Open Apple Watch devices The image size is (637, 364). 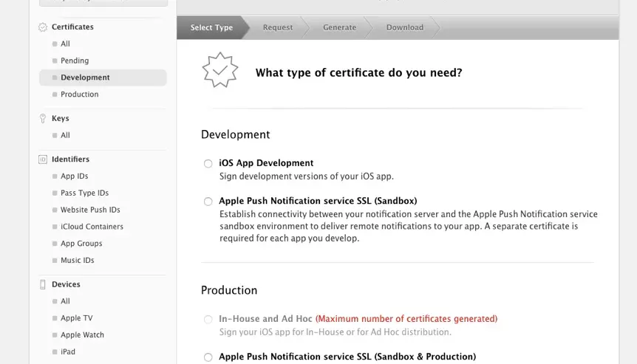point(82,334)
